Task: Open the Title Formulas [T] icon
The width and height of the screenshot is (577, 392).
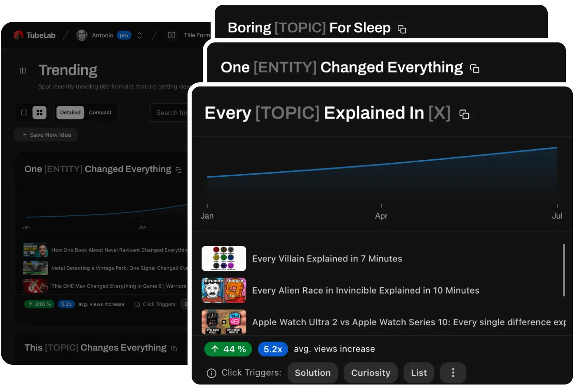Action: coord(171,35)
